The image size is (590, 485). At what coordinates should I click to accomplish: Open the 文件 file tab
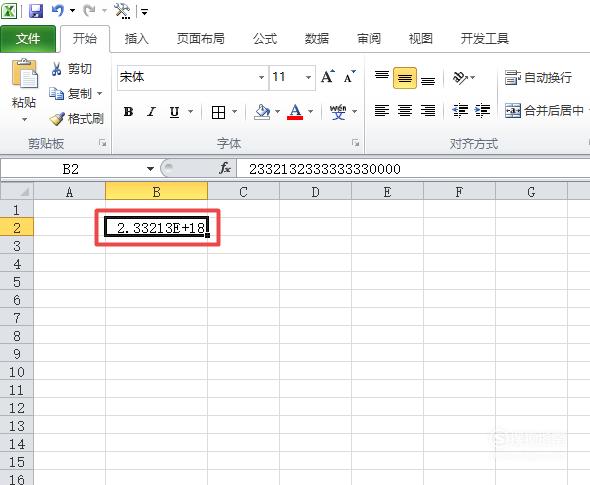coord(28,38)
